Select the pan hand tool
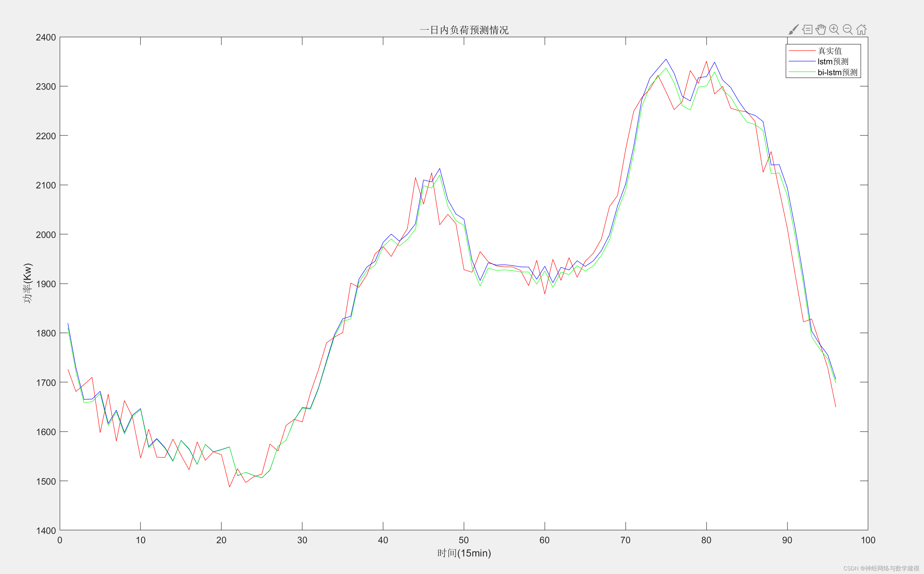Viewport: 924px width, 574px height. point(820,30)
